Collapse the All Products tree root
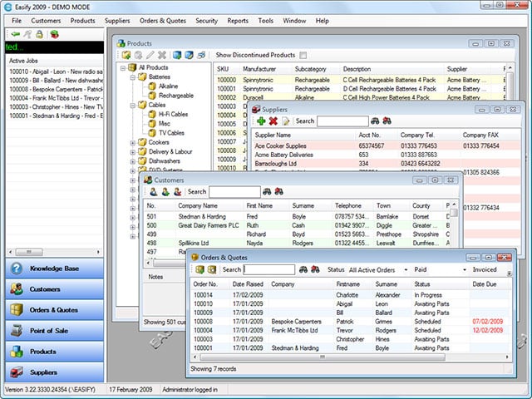Image resolution: width=532 pixels, height=399 pixels. tap(123, 68)
